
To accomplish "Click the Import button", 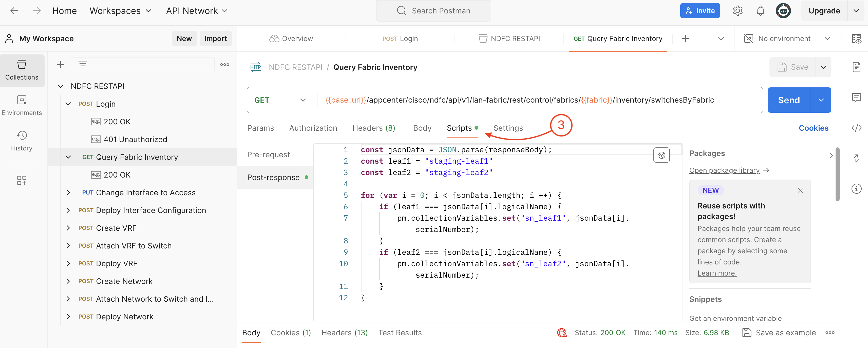I will (x=216, y=39).
